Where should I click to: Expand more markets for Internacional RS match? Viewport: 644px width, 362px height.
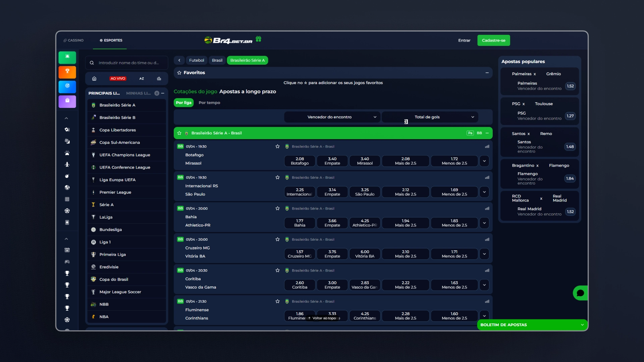coord(484,192)
